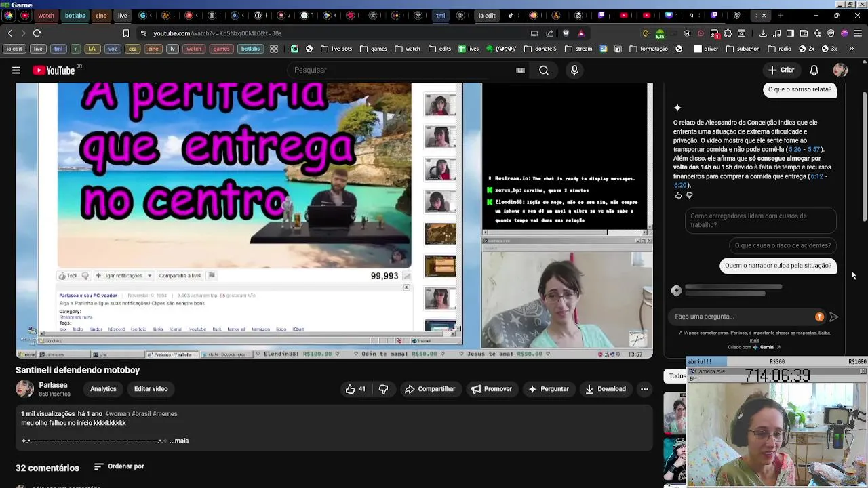
Task: Rate the AI answer thumbs down
Action: (690, 195)
